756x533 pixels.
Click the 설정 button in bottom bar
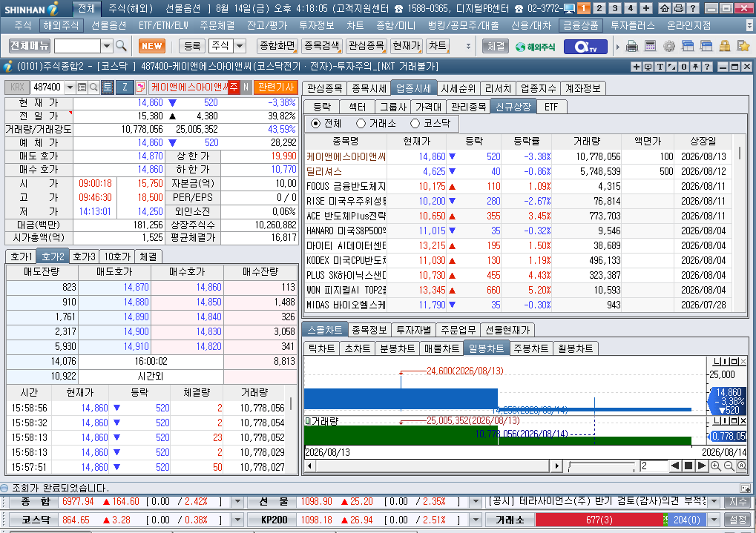737,520
